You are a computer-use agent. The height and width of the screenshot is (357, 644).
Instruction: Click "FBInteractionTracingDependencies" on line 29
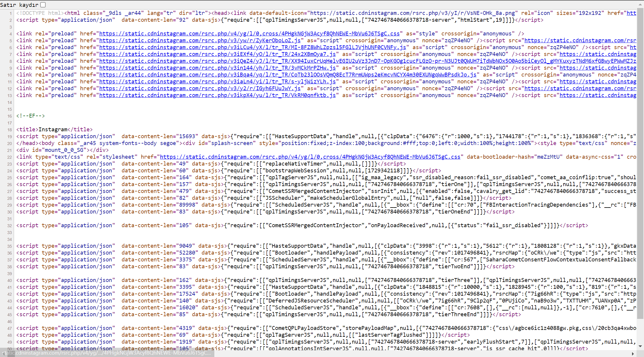click(x=535, y=205)
